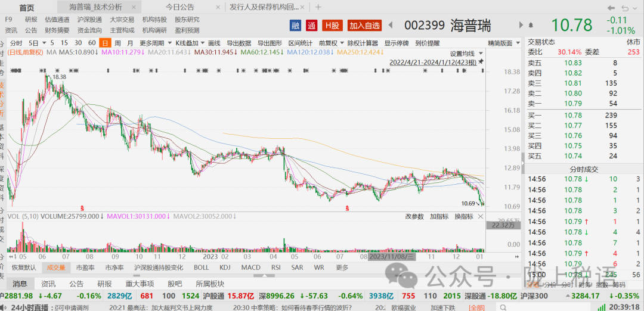Expand the 设置均线 dropdown
Screen dimensions: 644x311
481,54
